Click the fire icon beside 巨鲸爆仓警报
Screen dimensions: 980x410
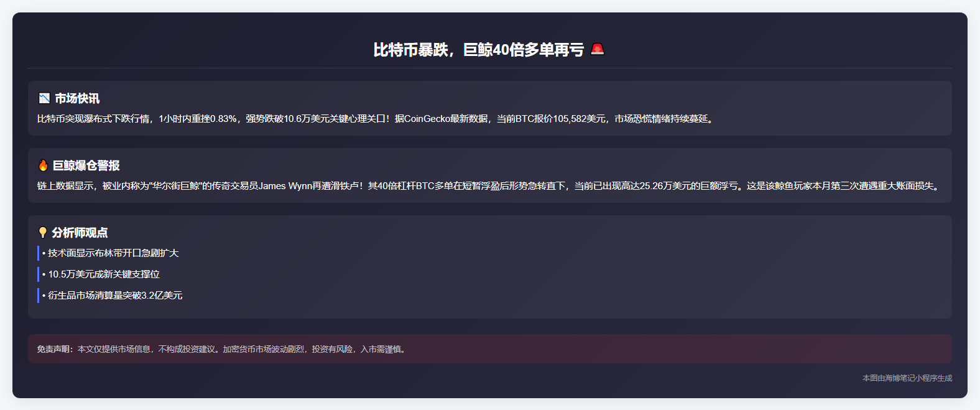(x=43, y=165)
